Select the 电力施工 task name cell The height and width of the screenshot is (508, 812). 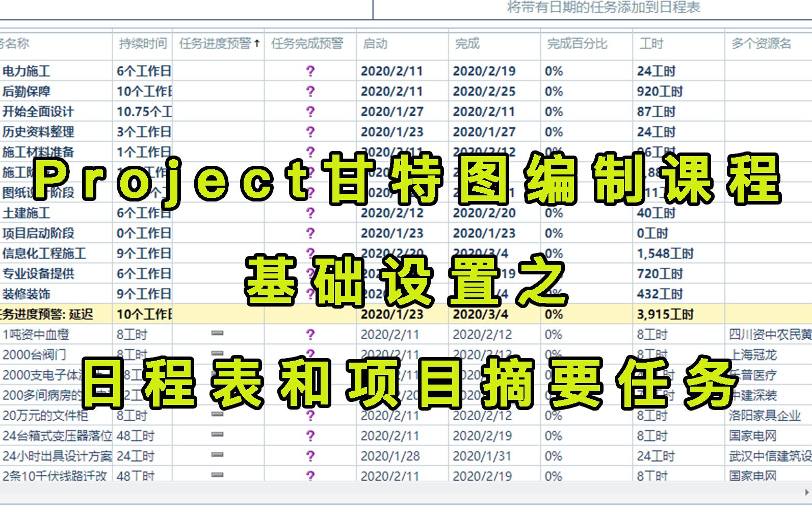click(x=56, y=71)
